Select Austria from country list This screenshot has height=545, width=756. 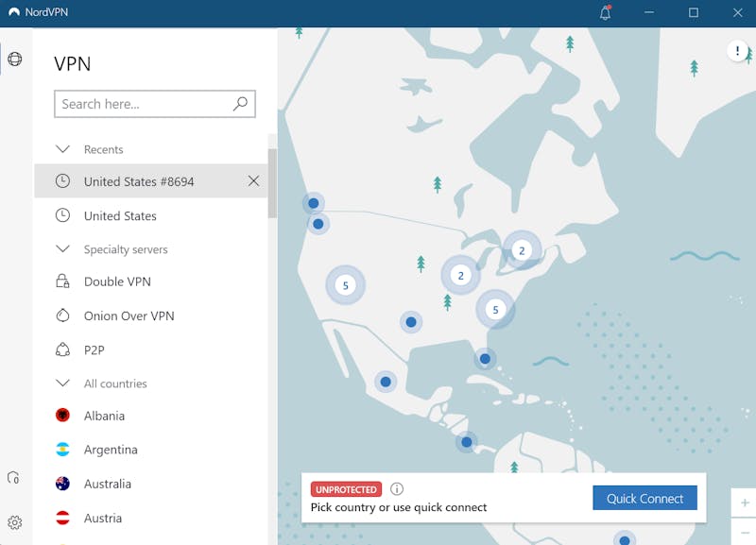(151, 518)
